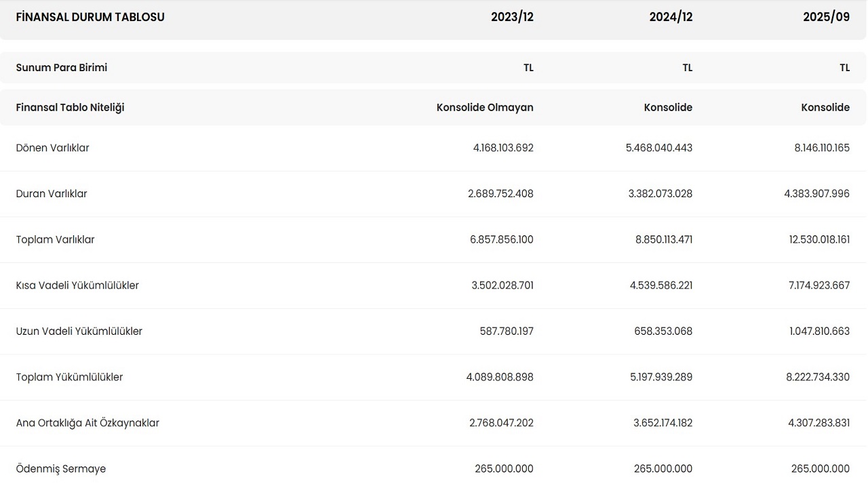The width and height of the screenshot is (868, 488).
Task: Select the 2024/12 column header
Action: click(x=671, y=17)
